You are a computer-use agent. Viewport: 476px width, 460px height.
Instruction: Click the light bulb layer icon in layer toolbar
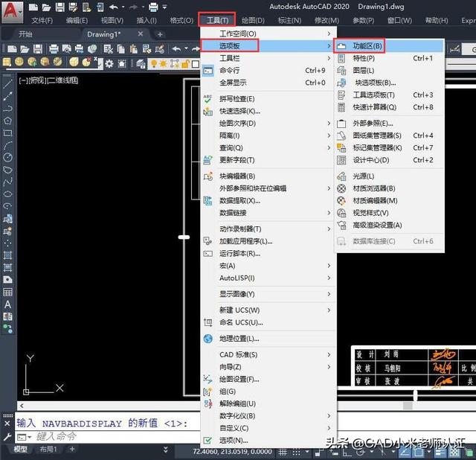154,64
